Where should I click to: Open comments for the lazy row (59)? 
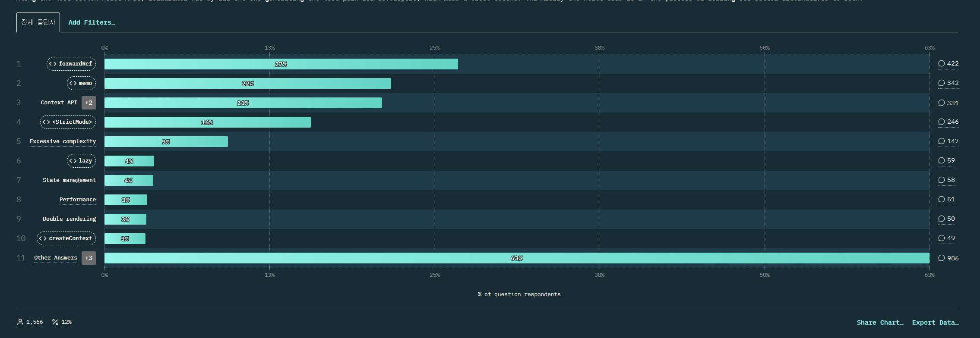pyautogui.click(x=946, y=161)
